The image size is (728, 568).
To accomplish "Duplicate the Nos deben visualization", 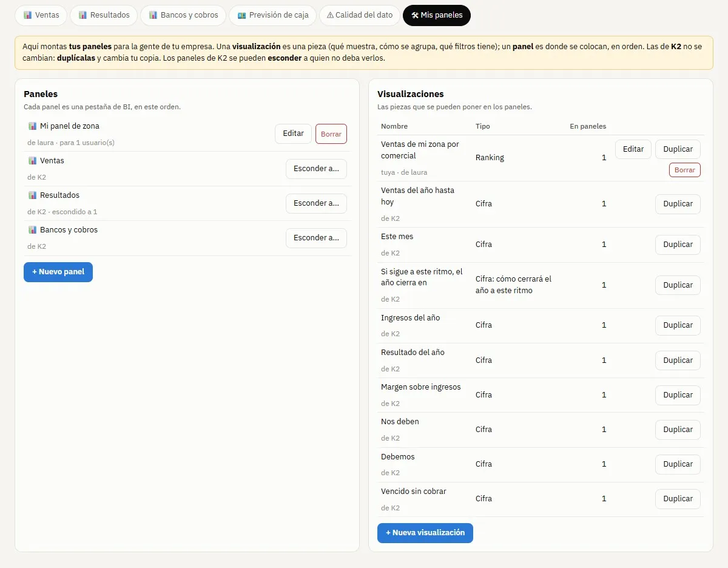I will (678, 430).
